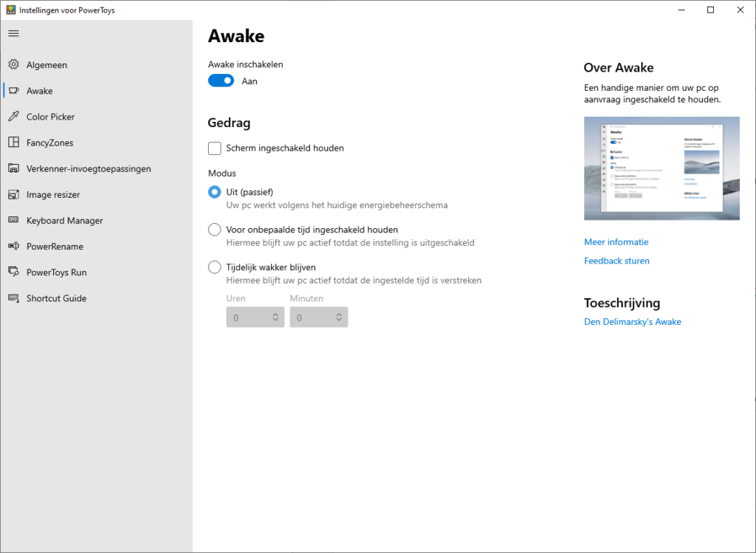Screen dimensions: 756x553
Task: Click the PowerToys Run icon
Action: coord(13,272)
